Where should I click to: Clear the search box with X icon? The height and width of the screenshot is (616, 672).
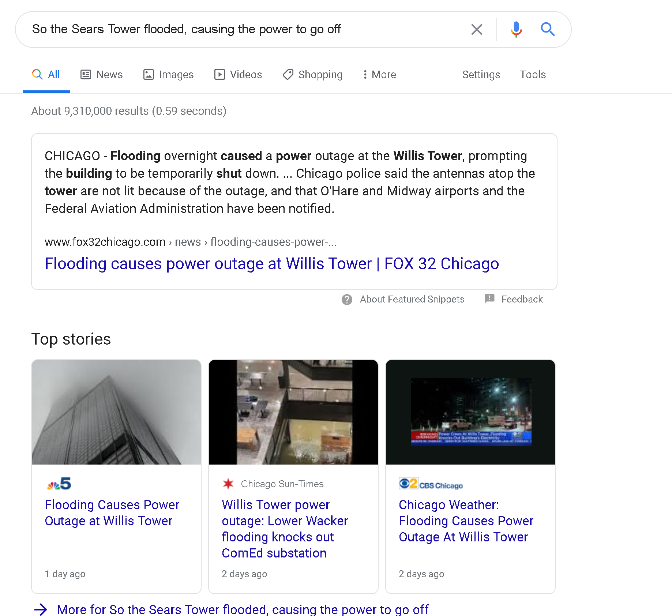tap(477, 29)
